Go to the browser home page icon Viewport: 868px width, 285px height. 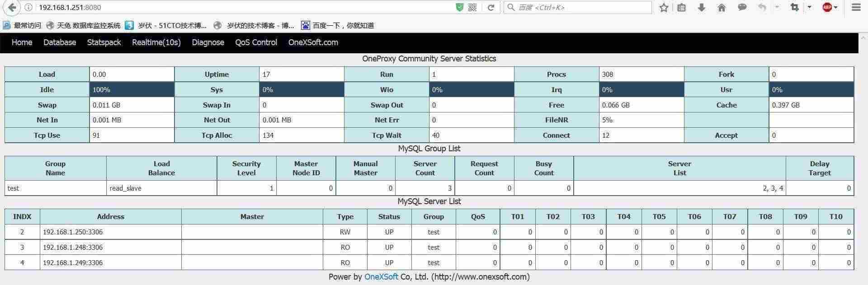coord(722,7)
